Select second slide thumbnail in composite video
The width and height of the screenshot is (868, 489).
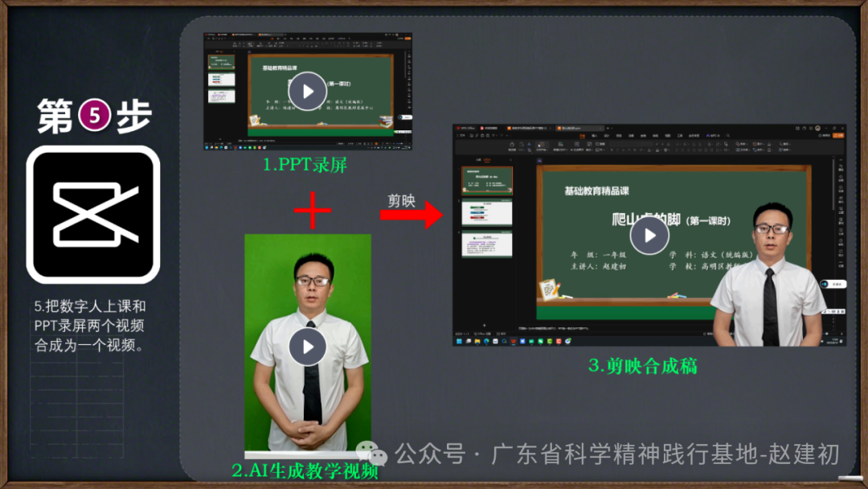pyautogui.click(x=486, y=212)
